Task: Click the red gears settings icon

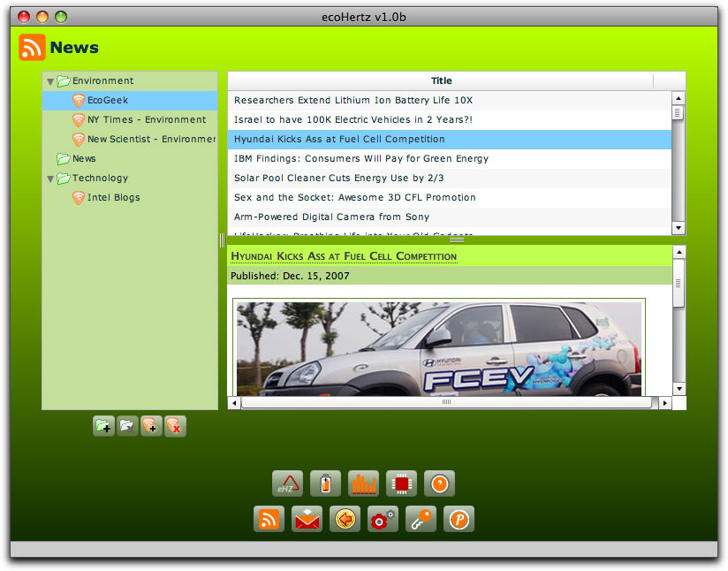Action: pos(383,519)
